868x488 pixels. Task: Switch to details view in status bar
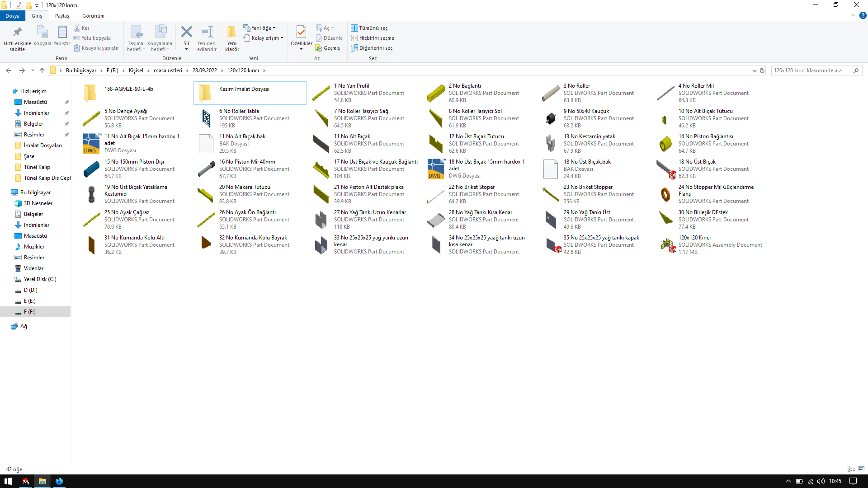[x=851, y=469]
